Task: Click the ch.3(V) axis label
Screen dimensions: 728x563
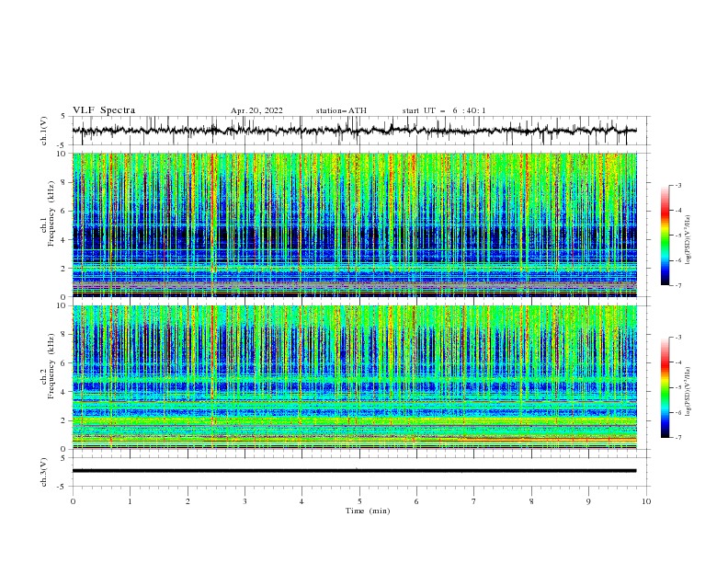Action: [44, 472]
